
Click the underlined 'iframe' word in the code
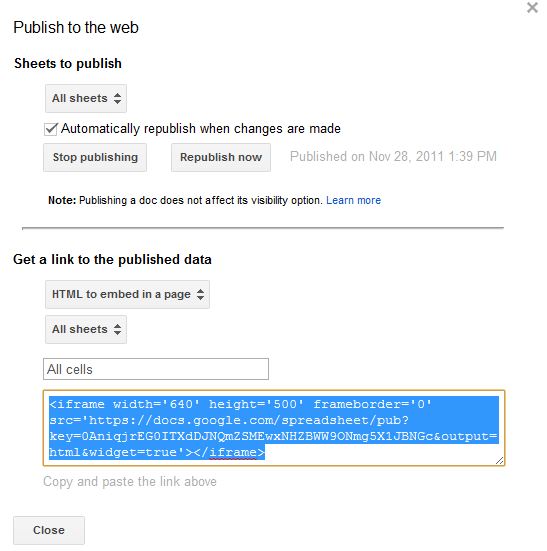(233, 452)
